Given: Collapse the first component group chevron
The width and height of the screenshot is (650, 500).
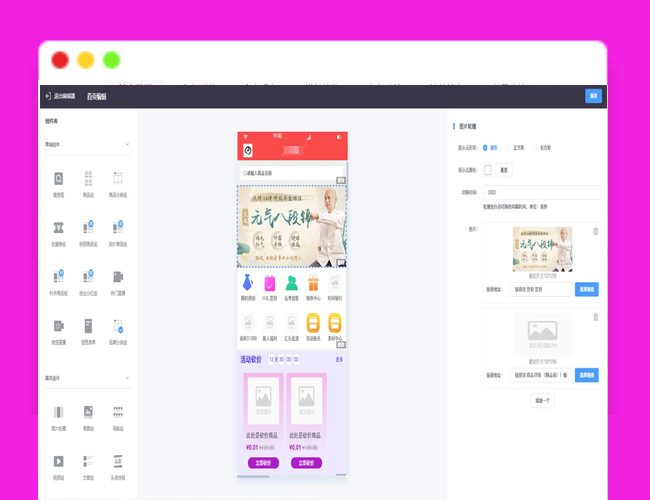Looking at the screenshot, I should 127,145.
